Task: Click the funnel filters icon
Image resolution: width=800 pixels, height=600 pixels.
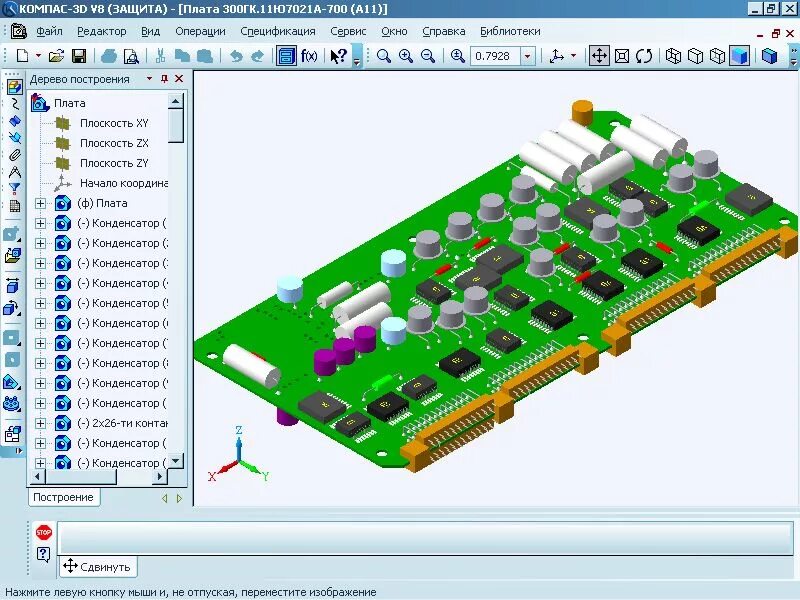Action: click(14, 188)
